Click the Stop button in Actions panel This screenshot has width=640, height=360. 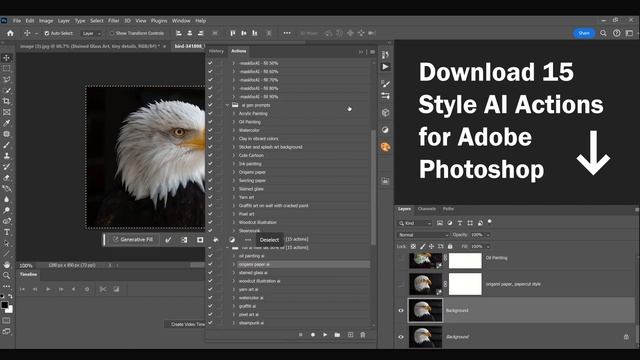[x=301, y=335]
